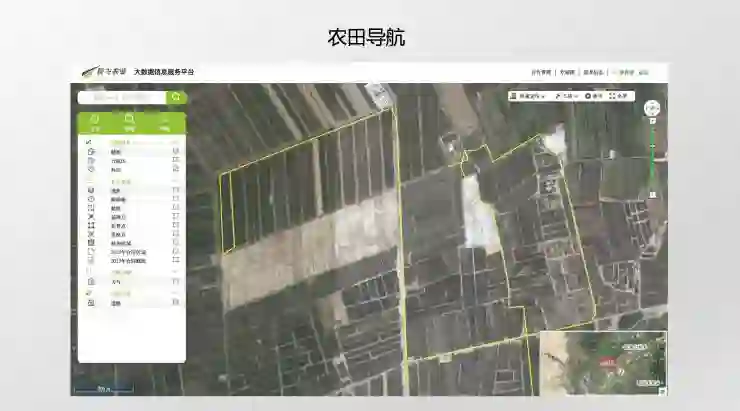The height and width of the screenshot is (411, 740).
Task: Toggle the switch on the upper 2017年 layer row
Action: 176,252
